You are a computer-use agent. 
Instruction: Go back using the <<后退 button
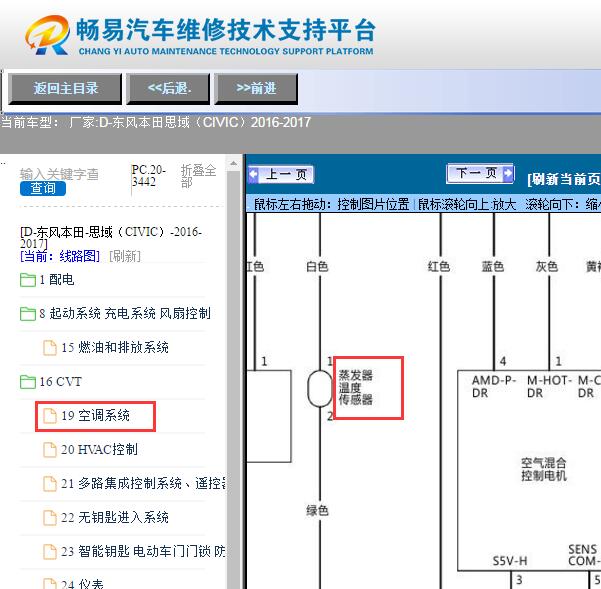coord(168,89)
